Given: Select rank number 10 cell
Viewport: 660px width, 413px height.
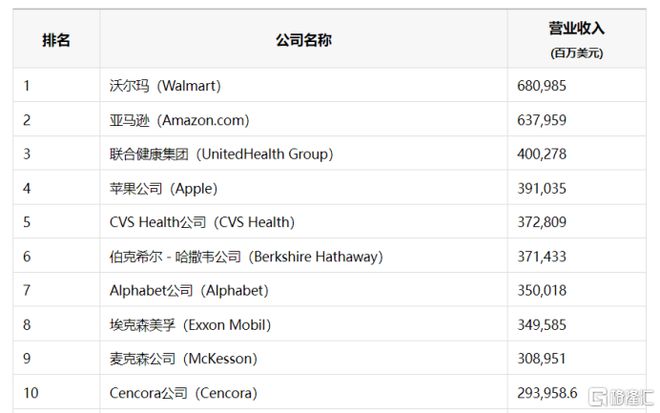Looking at the screenshot, I should pyautogui.click(x=31, y=392).
